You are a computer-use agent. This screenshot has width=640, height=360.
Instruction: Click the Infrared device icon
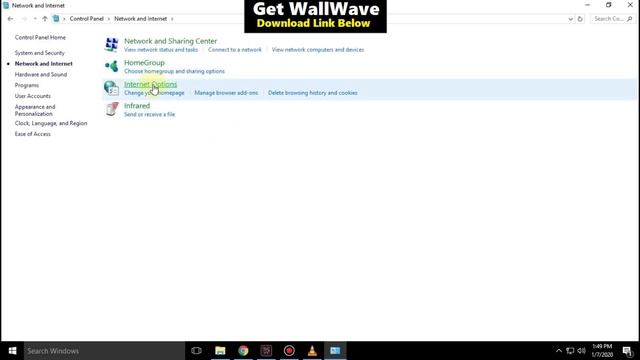pyautogui.click(x=111, y=109)
